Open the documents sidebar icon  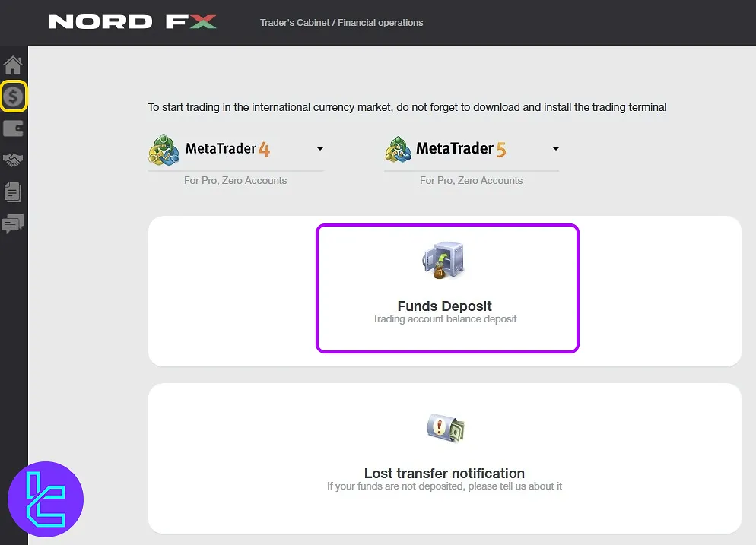[x=13, y=192]
